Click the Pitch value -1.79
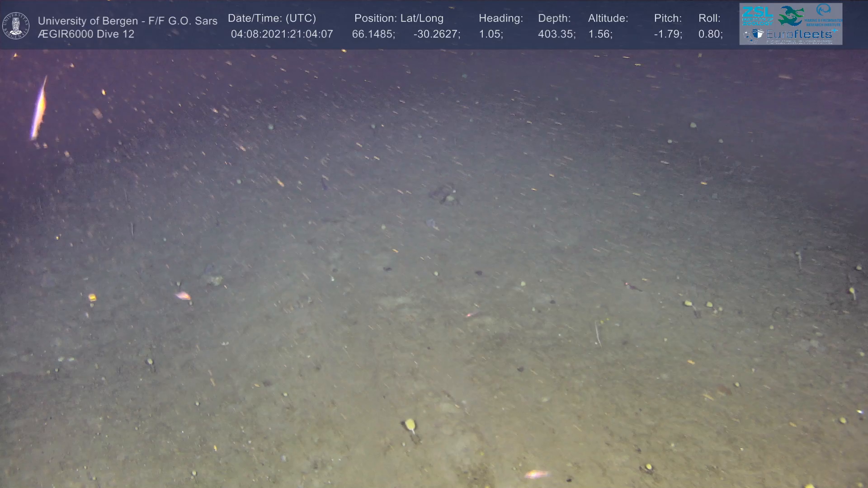 [668, 34]
